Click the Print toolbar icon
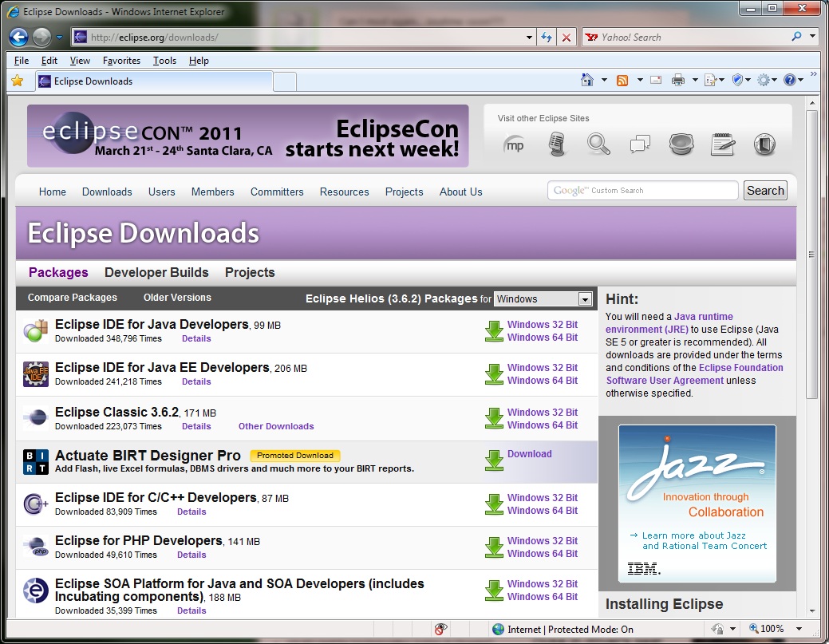Screen dimensions: 829x644 point(677,81)
